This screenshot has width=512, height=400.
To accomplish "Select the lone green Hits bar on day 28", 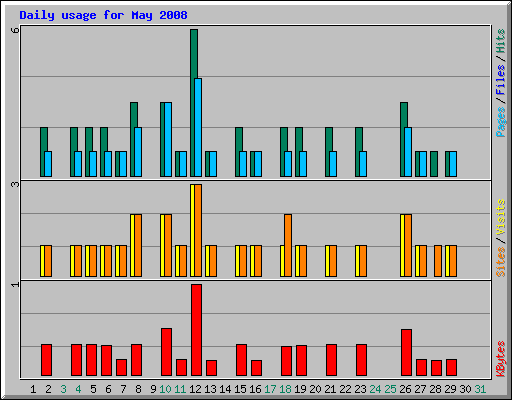I will pos(434,164).
